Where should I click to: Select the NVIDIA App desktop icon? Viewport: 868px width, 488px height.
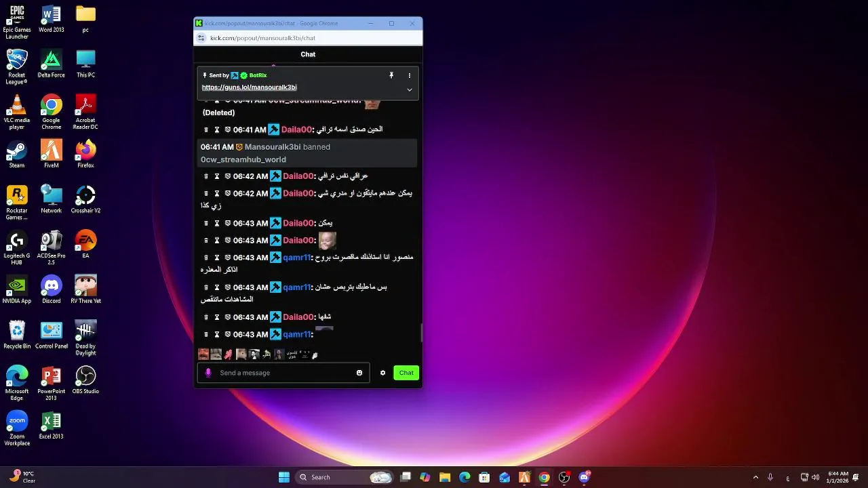coord(17,290)
